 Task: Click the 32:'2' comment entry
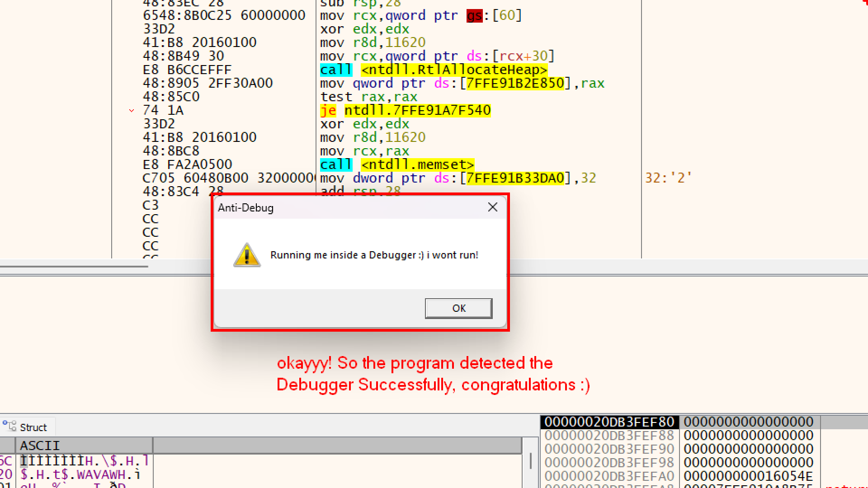point(668,178)
